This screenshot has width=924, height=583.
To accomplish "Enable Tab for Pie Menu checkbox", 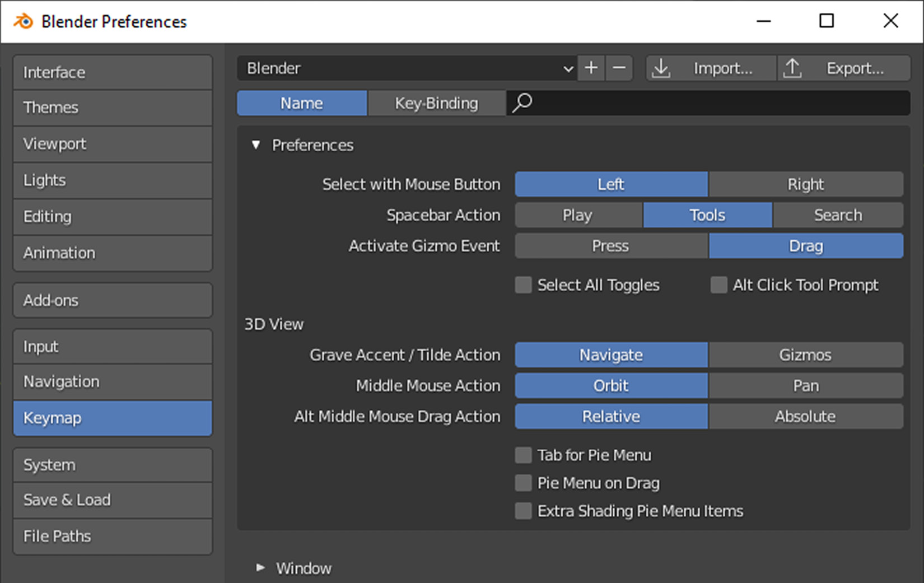I will pos(523,455).
